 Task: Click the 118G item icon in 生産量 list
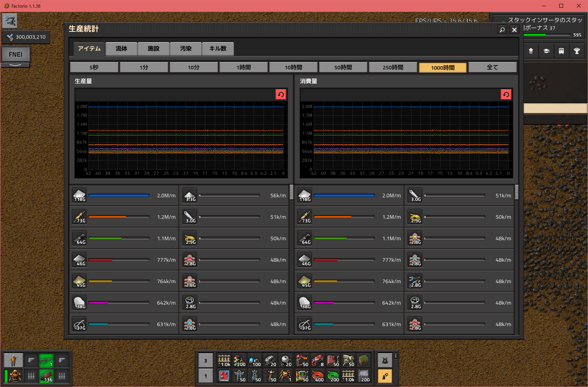[x=79, y=195]
